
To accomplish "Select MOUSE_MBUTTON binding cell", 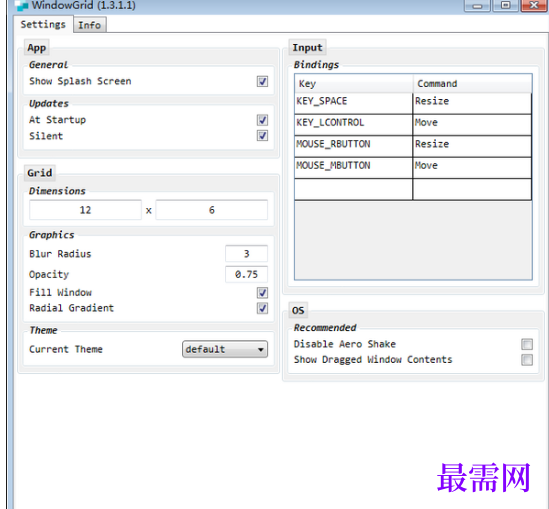I will point(353,168).
